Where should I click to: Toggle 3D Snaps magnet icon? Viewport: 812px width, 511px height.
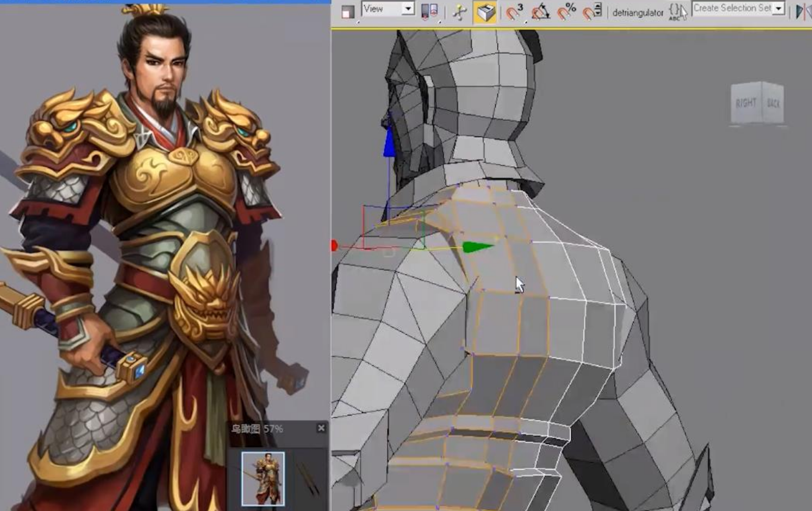pyautogui.click(x=514, y=11)
